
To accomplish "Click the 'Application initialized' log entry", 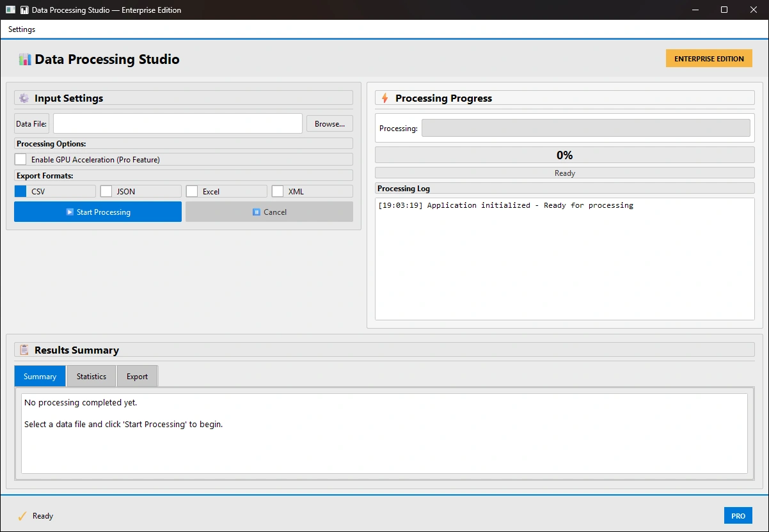I will coord(505,205).
